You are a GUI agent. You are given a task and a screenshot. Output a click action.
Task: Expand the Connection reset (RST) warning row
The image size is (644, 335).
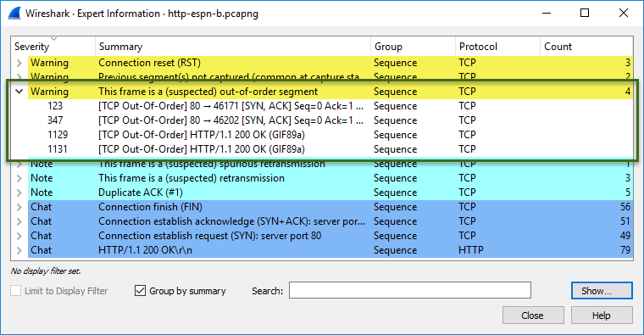(x=19, y=63)
